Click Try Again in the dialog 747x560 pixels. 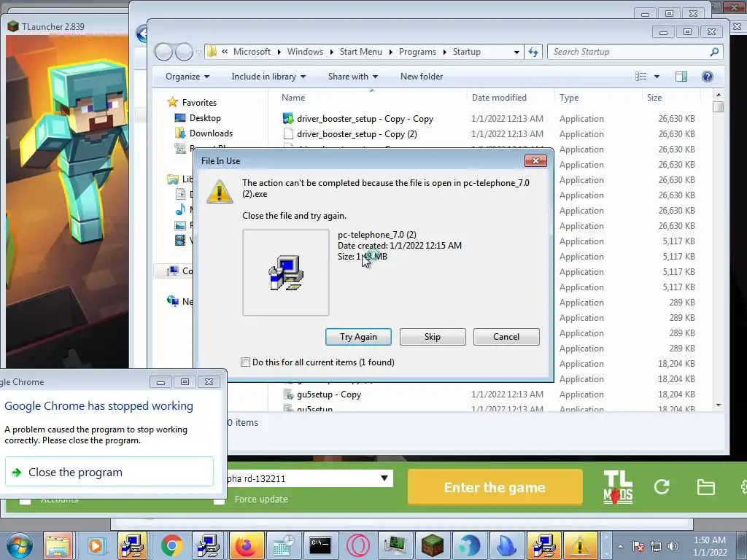point(358,337)
